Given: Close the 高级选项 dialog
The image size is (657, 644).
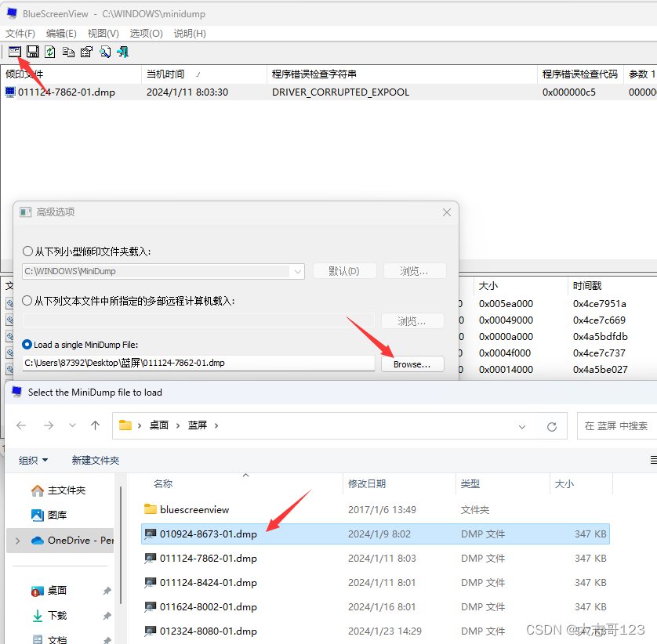Looking at the screenshot, I should pyautogui.click(x=447, y=212).
